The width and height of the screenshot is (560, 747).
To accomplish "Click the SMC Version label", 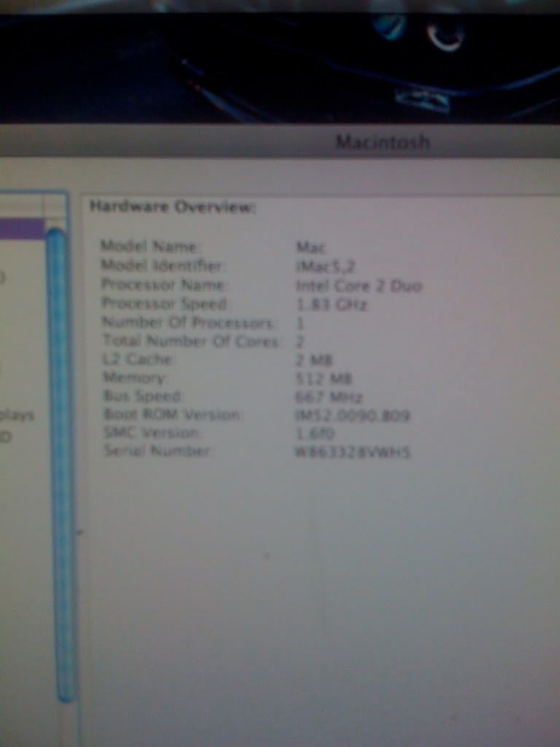I will (151, 433).
